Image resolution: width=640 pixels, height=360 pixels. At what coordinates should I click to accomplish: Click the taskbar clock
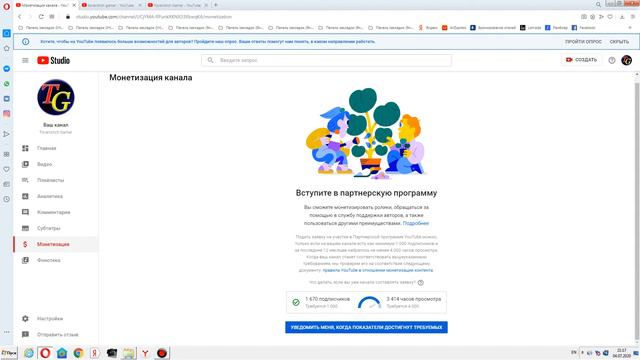coord(621,353)
